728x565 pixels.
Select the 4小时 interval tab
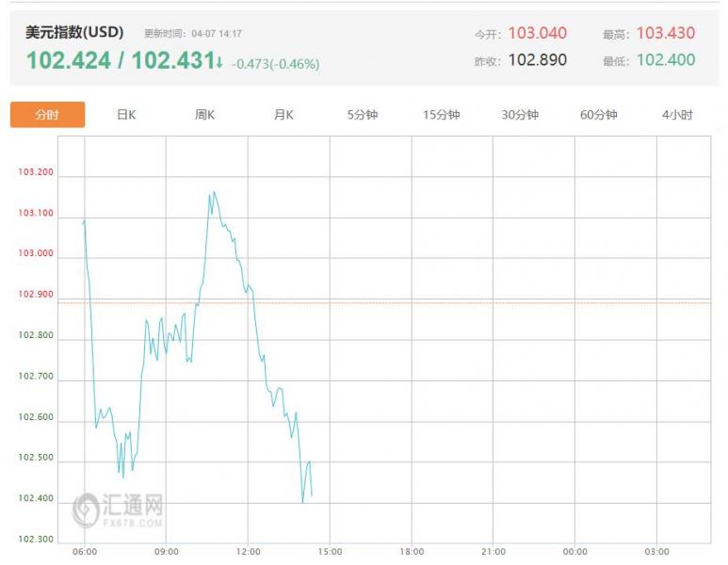[x=677, y=115]
